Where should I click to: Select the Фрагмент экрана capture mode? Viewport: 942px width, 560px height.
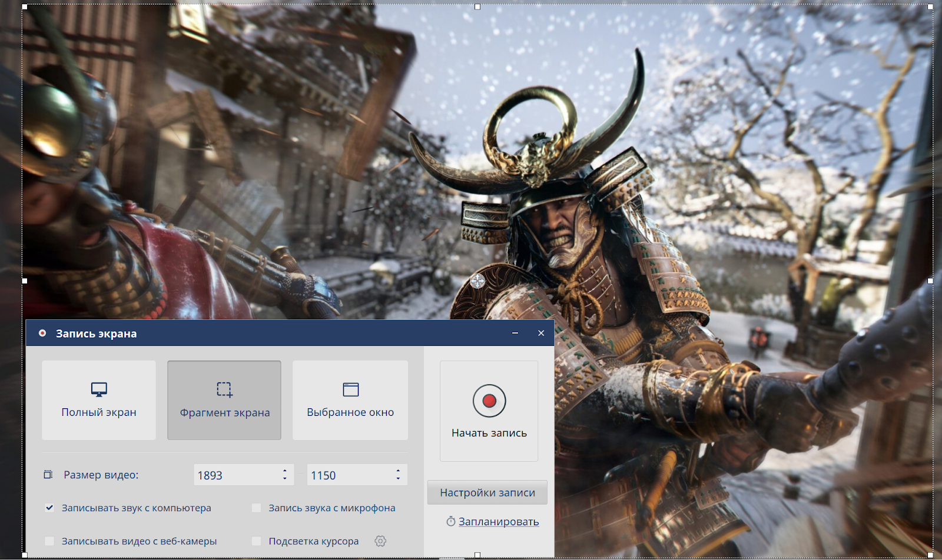(224, 400)
